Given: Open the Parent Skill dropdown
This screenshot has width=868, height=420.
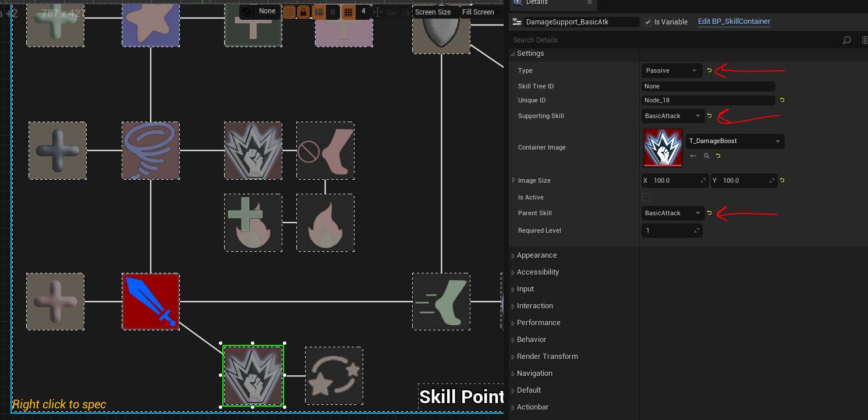Looking at the screenshot, I should tap(673, 213).
